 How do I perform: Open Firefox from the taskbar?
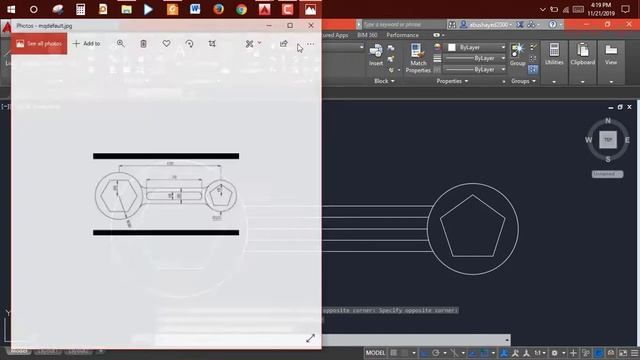(218, 9)
